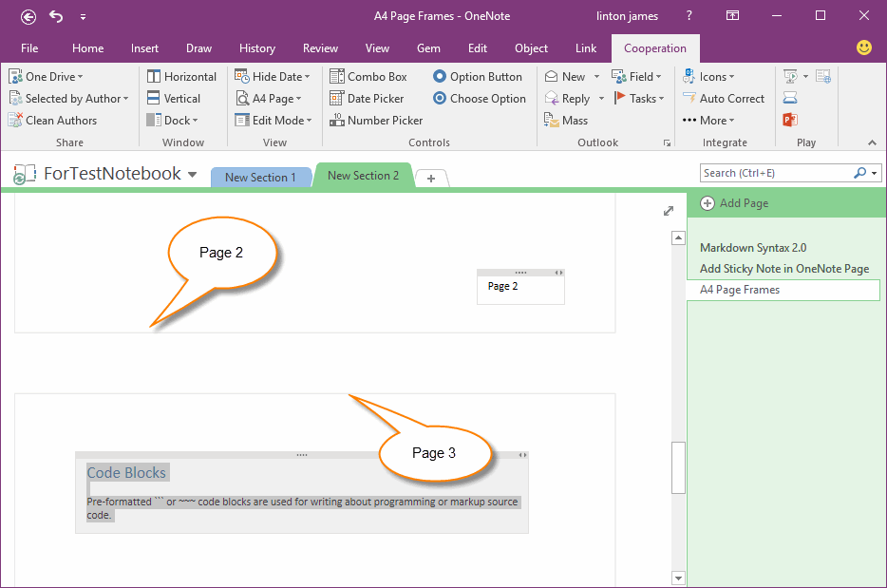Click the slideshow play icon in Play group
The image size is (887, 588).
[790, 76]
